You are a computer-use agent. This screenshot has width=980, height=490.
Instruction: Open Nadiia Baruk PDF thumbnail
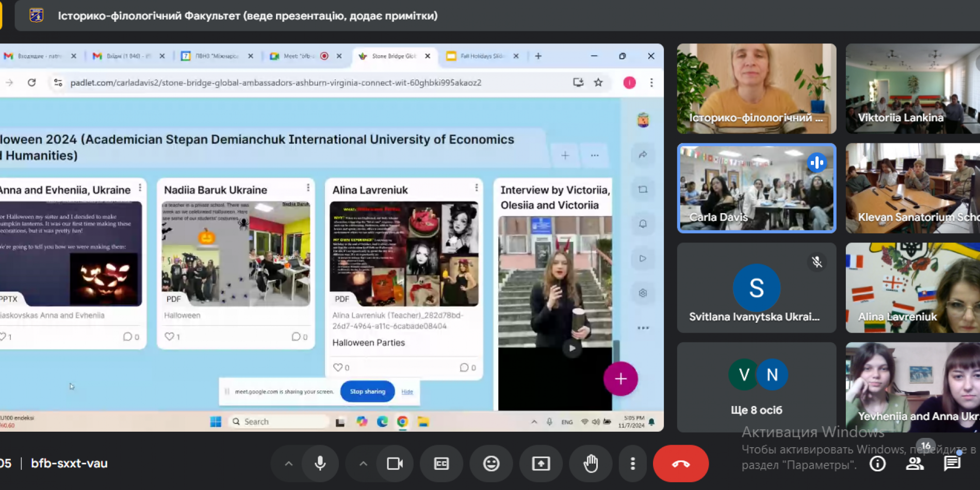coord(236,254)
